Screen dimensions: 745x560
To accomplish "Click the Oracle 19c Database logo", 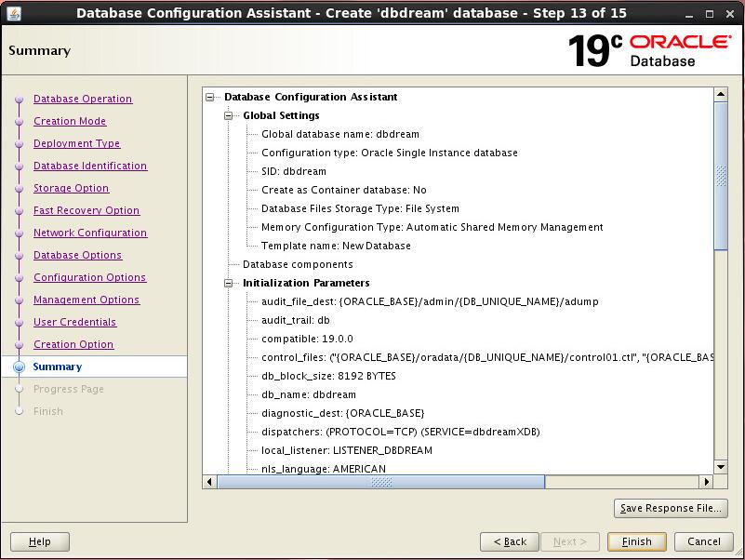I will [x=649, y=50].
